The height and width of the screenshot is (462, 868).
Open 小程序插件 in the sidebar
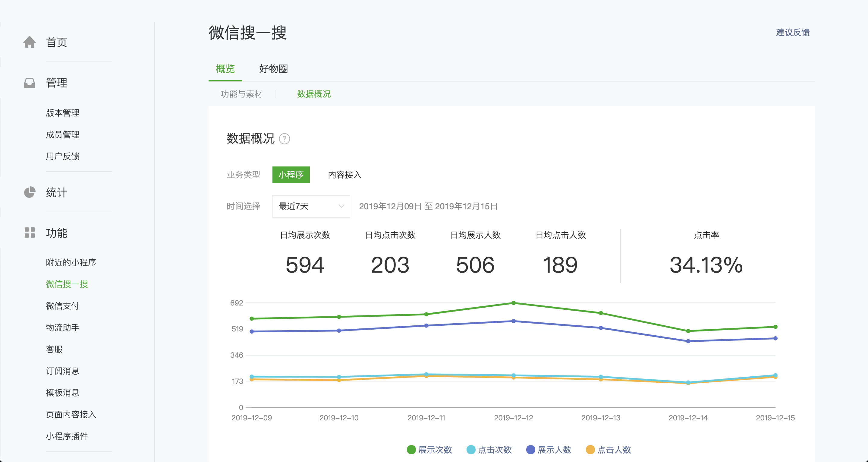[x=67, y=436]
